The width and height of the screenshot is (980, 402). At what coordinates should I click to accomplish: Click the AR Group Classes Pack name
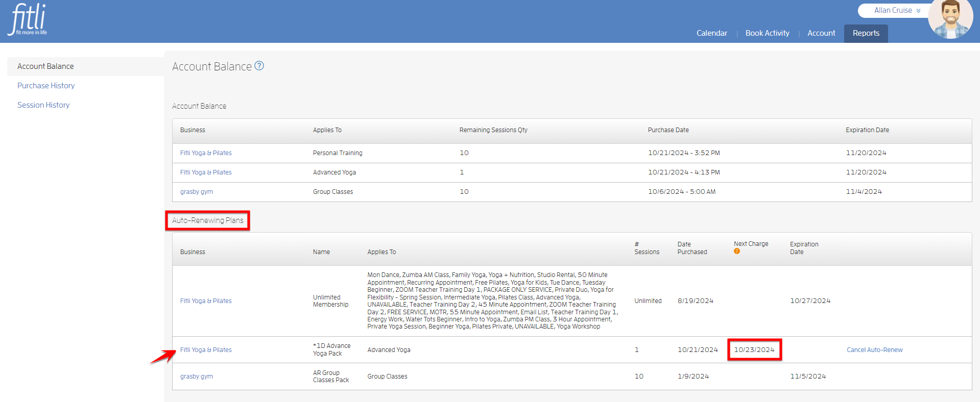pos(331,376)
